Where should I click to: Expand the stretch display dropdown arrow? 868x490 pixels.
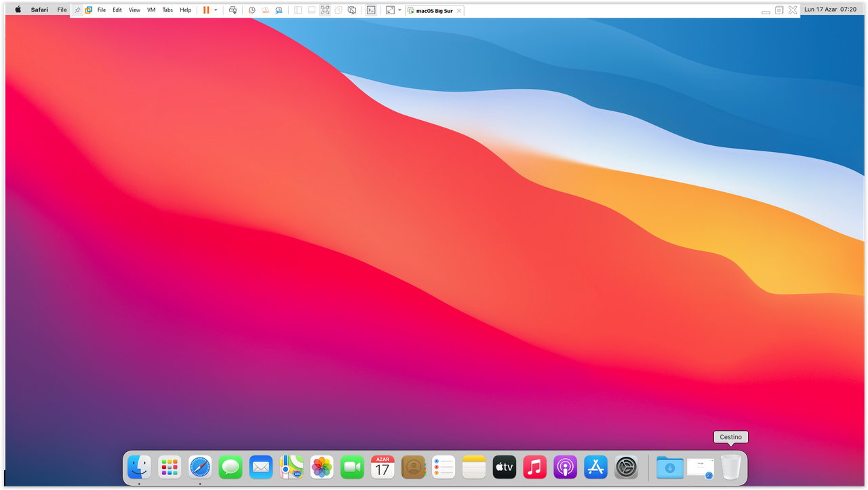[x=399, y=10]
